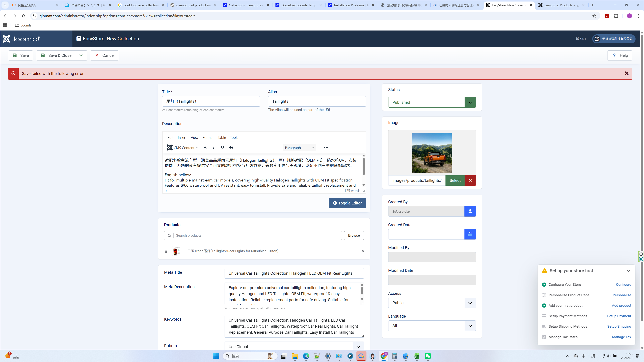Open the Paragraph format dropdown
The image size is (644, 362).
[x=299, y=148]
